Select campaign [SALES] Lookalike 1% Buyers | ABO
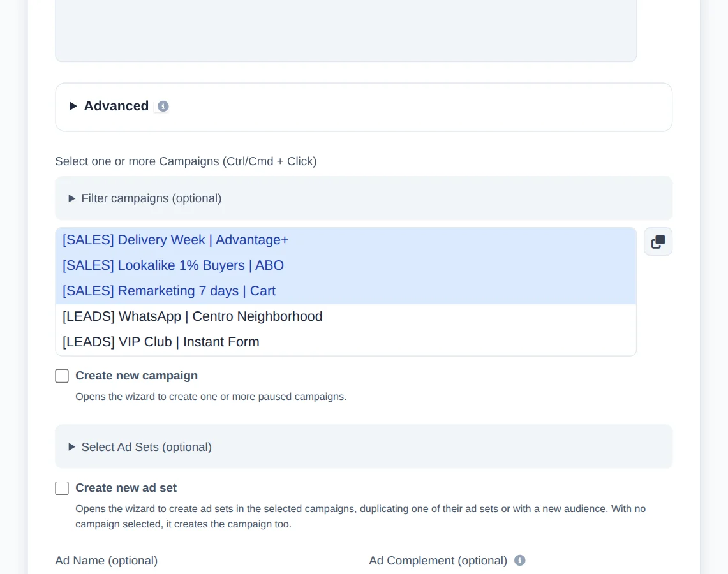728x574 pixels. pyautogui.click(x=346, y=265)
